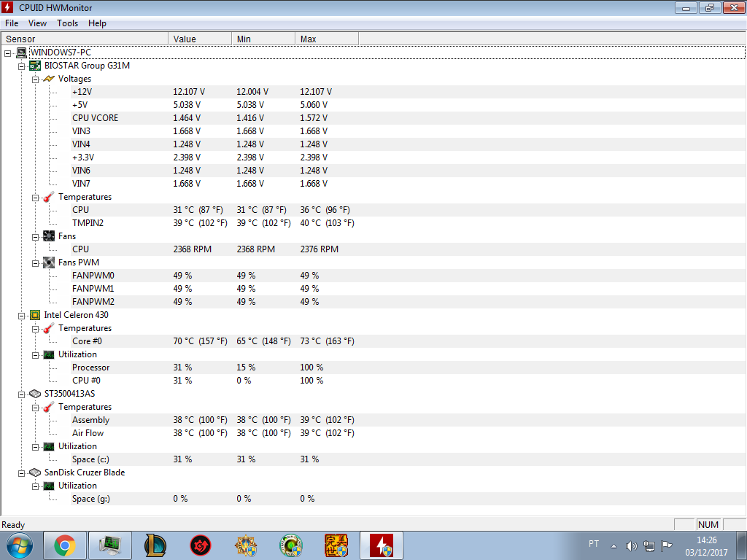The width and height of the screenshot is (747, 560).
Task: Open the green round taskbar app
Action: [291, 545]
